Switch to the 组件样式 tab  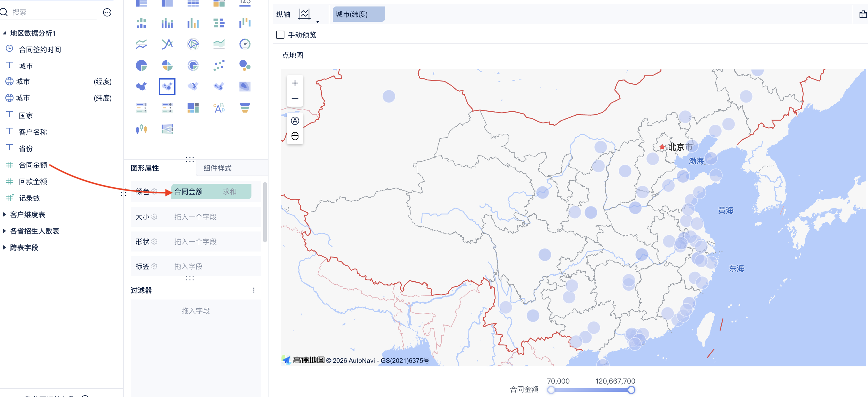click(x=217, y=168)
